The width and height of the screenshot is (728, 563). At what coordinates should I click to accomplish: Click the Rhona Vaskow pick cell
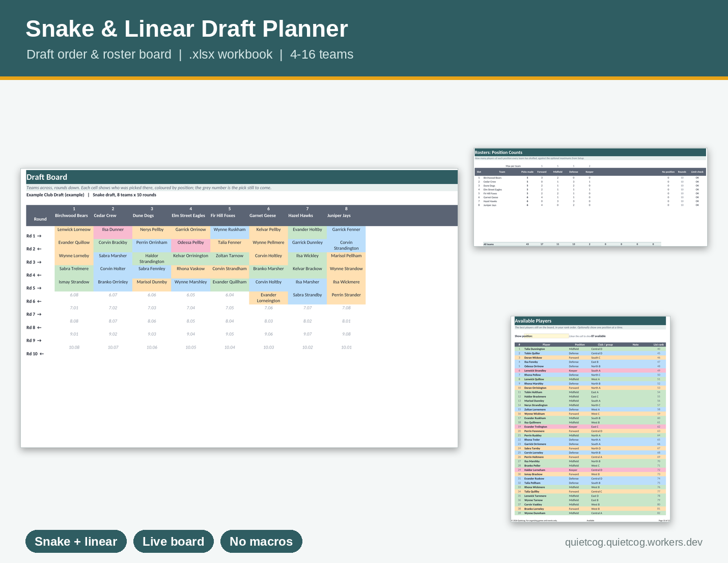click(191, 272)
